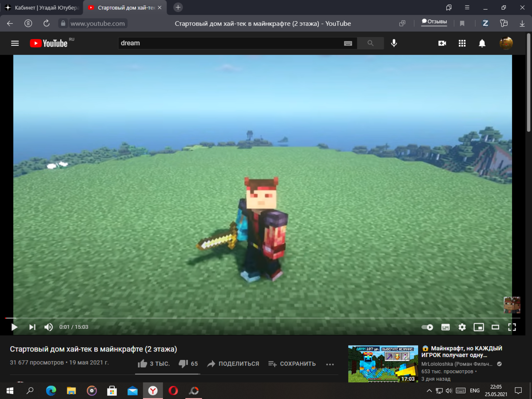Open the system volume control in tray
This screenshot has height=399, width=532.
click(x=449, y=391)
